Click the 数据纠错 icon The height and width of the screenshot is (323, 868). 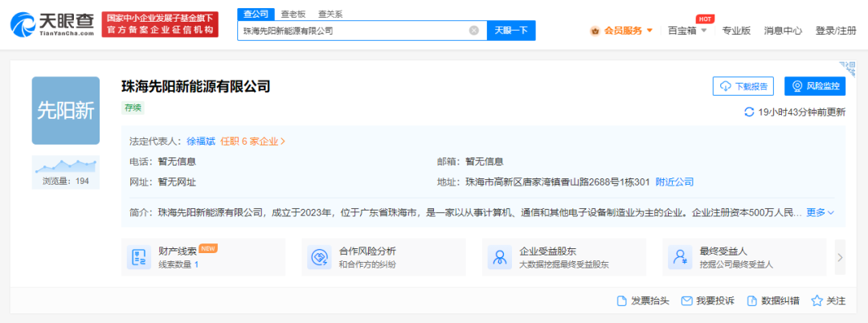(751, 301)
